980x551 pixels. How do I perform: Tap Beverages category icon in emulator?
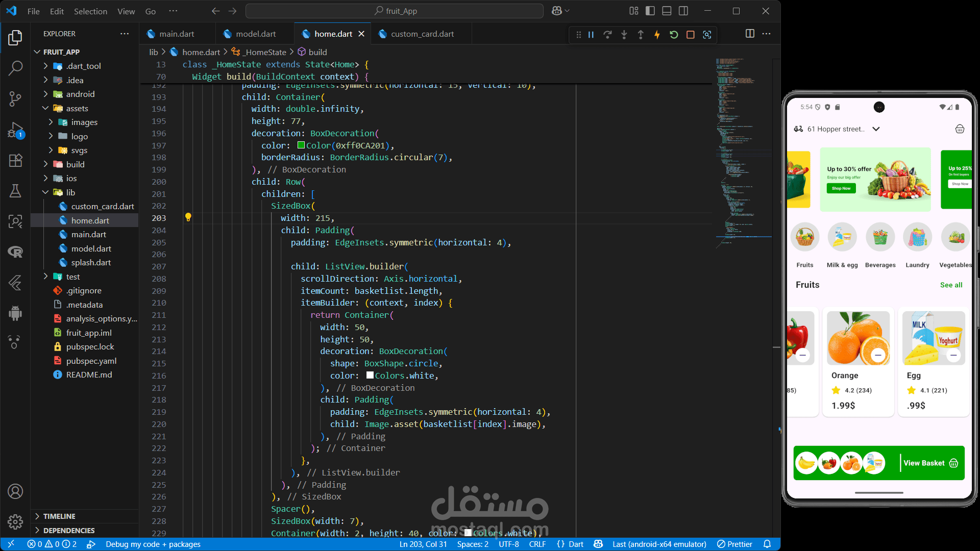pyautogui.click(x=880, y=237)
